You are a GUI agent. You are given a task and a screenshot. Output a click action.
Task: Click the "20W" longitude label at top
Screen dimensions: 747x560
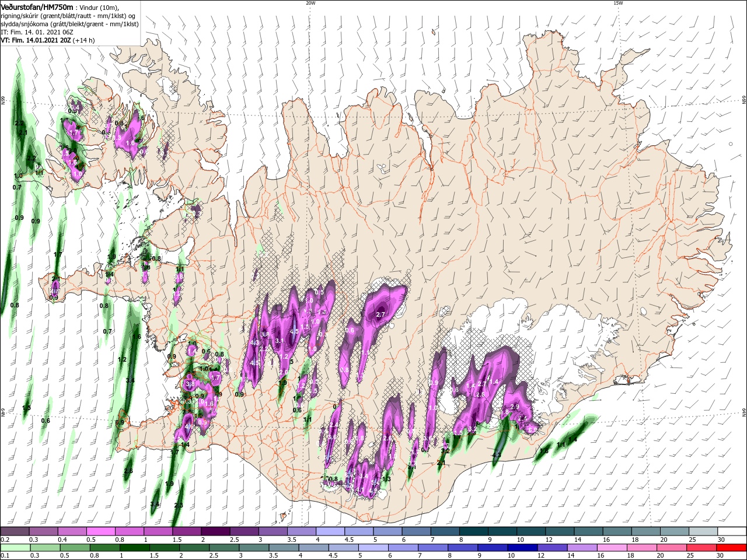pyautogui.click(x=310, y=3)
